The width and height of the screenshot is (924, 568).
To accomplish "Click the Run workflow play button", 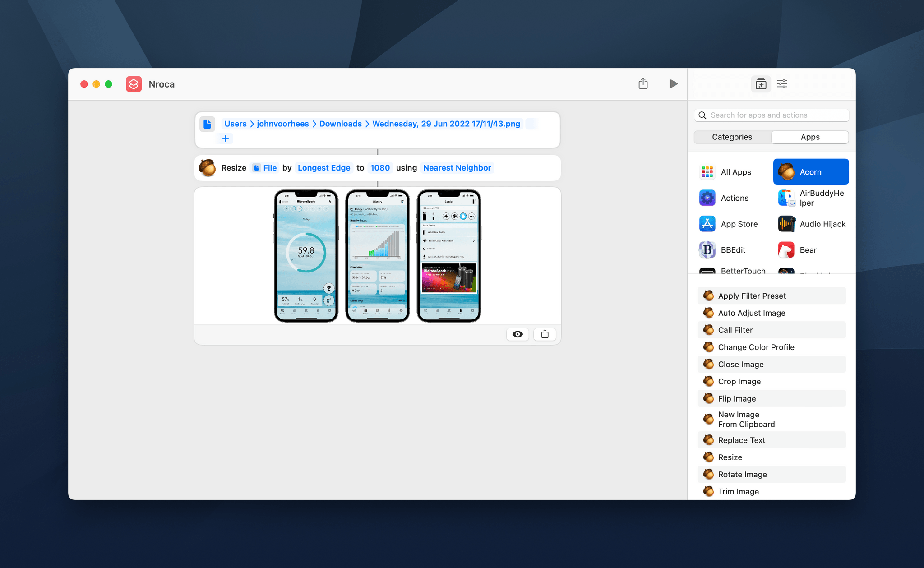I will pos(674,83).
